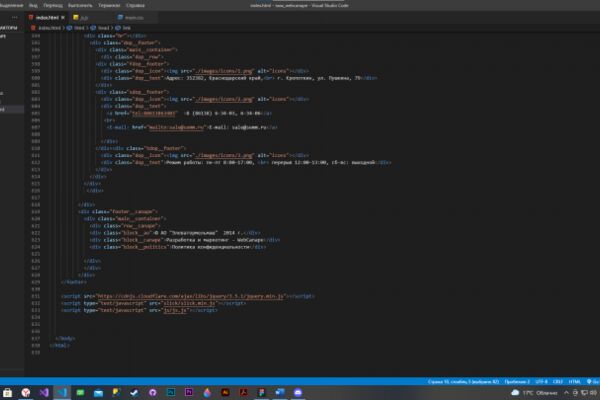Click the network icon in the system tray

[584, 393]
